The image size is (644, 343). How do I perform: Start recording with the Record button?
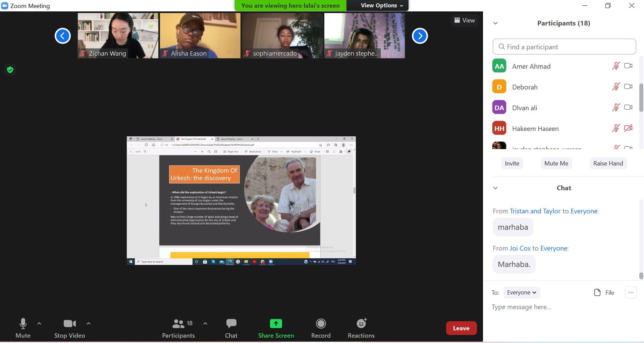(321, 328)
